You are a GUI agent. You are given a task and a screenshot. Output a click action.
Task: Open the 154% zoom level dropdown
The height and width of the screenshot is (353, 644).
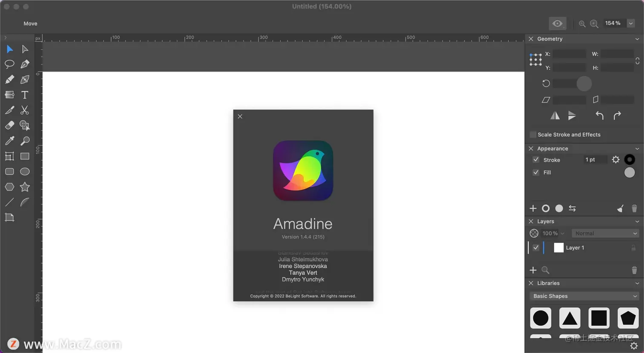click(631, 23)
